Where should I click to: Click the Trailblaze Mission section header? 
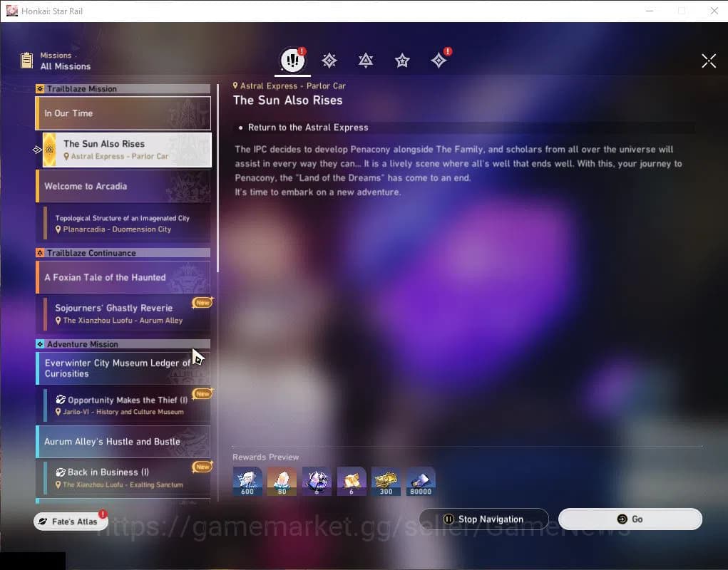tap(123, 88)
